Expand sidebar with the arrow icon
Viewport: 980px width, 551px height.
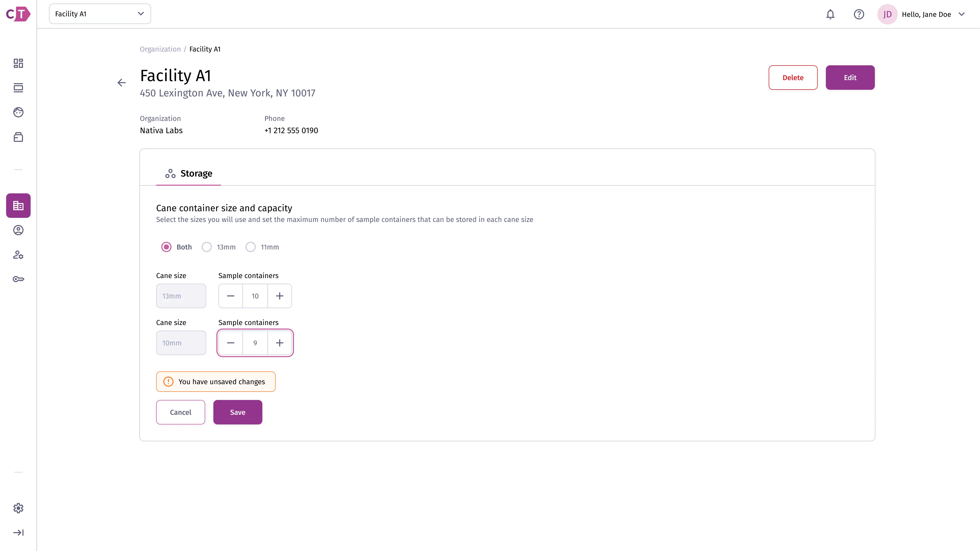(18, 532)
